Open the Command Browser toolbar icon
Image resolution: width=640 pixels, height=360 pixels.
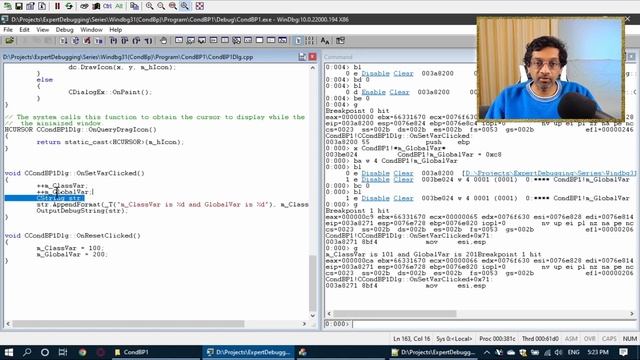pos(282,40)
